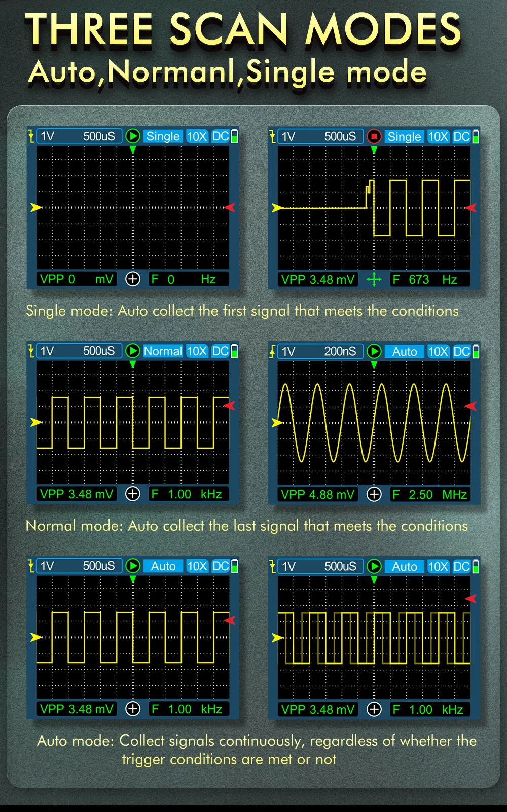
Task: Click red trigger level arrow on sine screen
Action: click(x=471, y=406)
